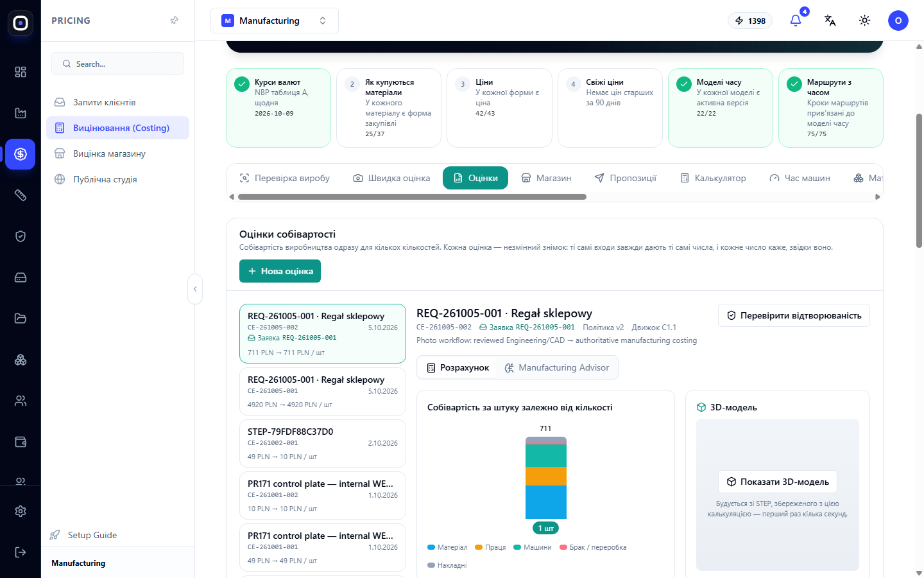The image size is (924, 578).
Task: Click Показати 3D-модель button
Action: point(778,482)
